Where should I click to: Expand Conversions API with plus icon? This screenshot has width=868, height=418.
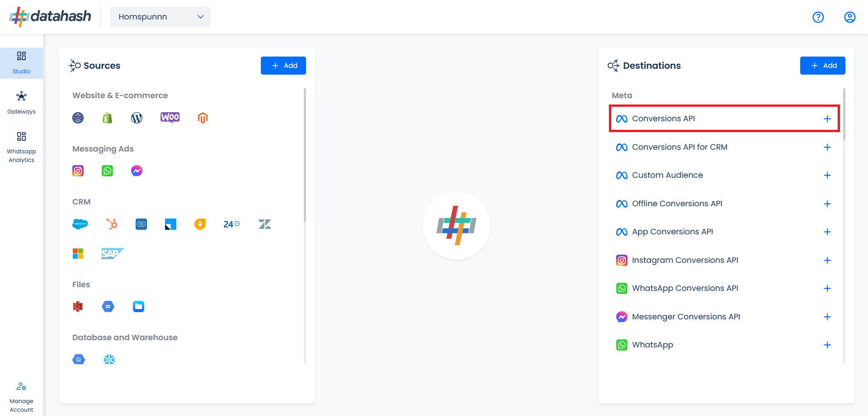827,119
